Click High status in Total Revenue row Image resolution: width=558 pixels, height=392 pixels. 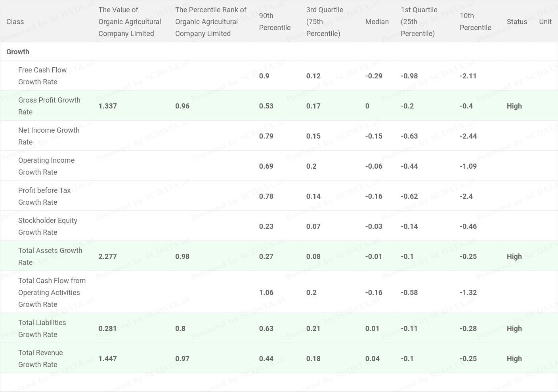coord(514,359)
